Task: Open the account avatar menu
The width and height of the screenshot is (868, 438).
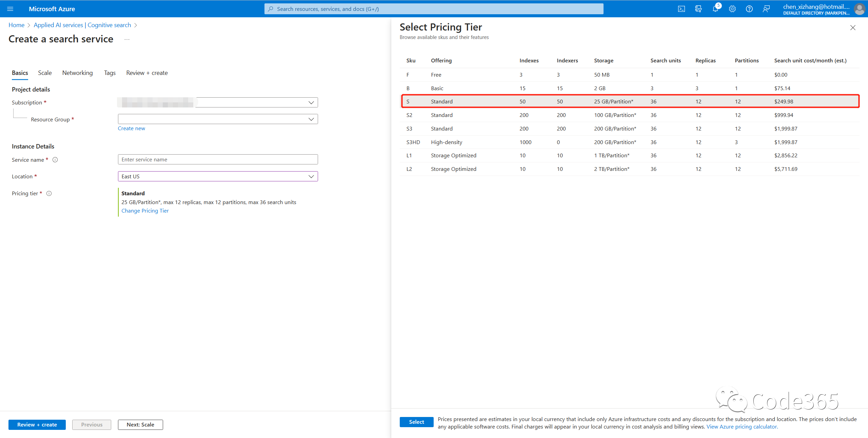Action: point(860,9)
